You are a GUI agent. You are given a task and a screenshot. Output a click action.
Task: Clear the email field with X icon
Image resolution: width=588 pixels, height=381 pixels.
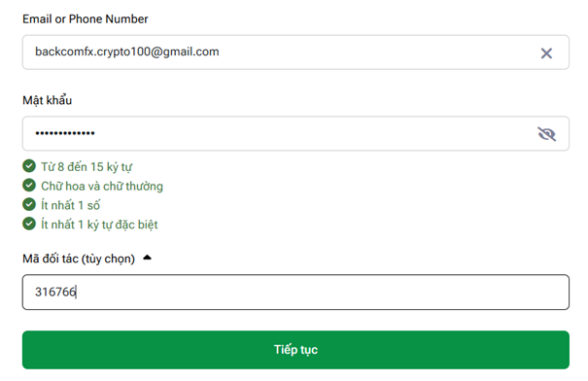coord(546,53)
